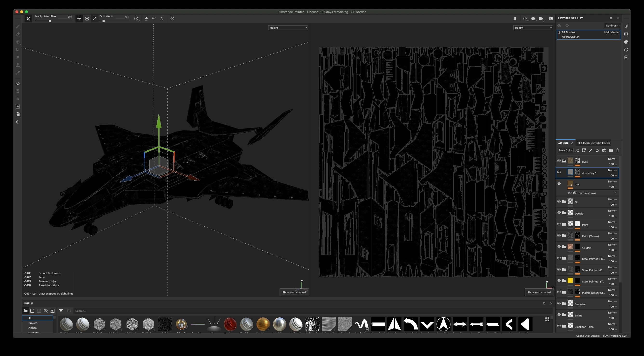This screenshot has width=644, height=356.
Task: Select the red sphere material thumbnail in shelf
Action: click(230, 324)
